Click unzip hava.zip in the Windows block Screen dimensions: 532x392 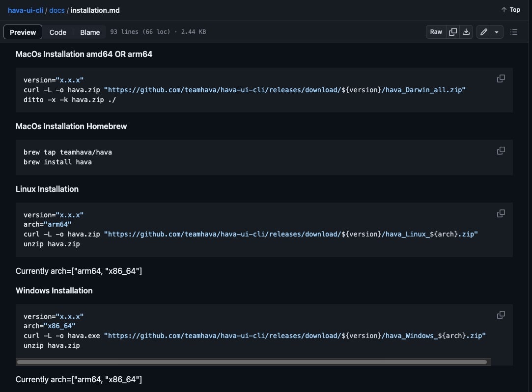pyautogui.click(x=52, y=345)
